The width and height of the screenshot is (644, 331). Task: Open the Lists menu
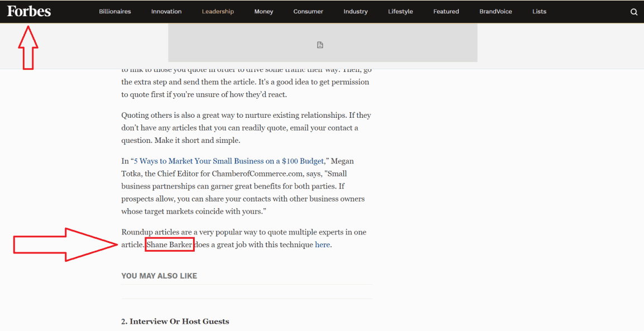[x=539, y=12]
